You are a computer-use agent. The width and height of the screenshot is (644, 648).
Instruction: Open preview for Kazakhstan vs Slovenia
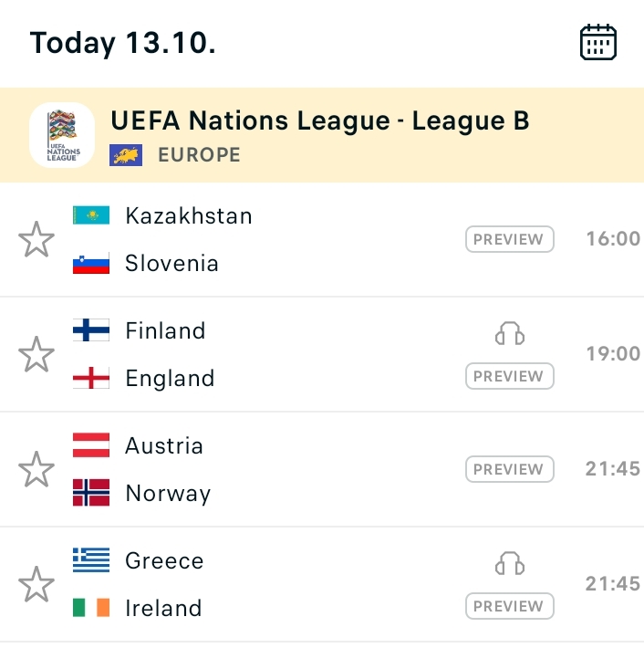(510, 239)
